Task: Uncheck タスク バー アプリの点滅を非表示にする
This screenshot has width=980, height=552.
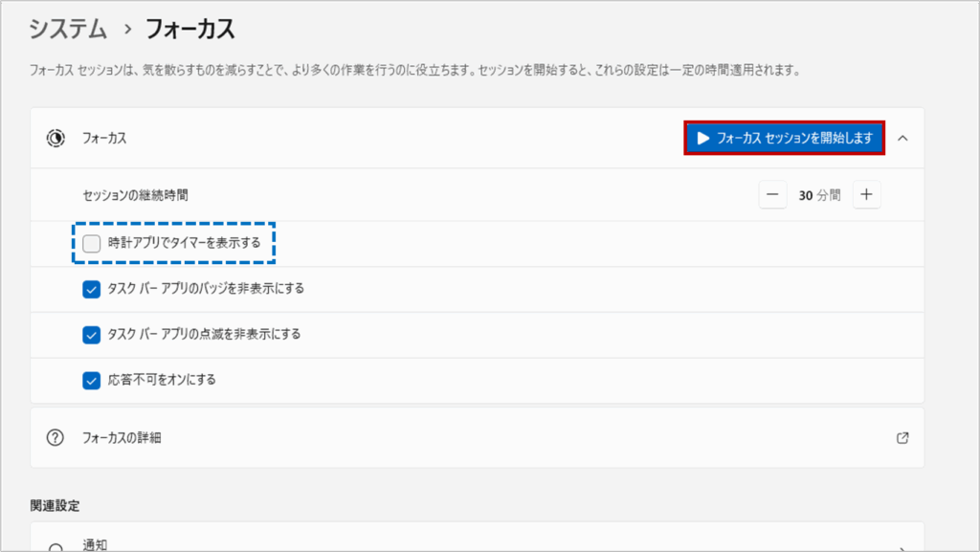Action: coord(91,335)
